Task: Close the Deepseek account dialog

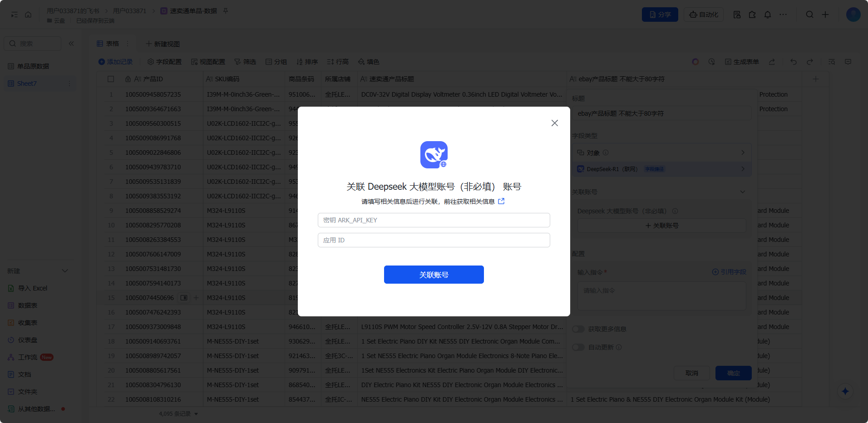Action: point(554,123)
